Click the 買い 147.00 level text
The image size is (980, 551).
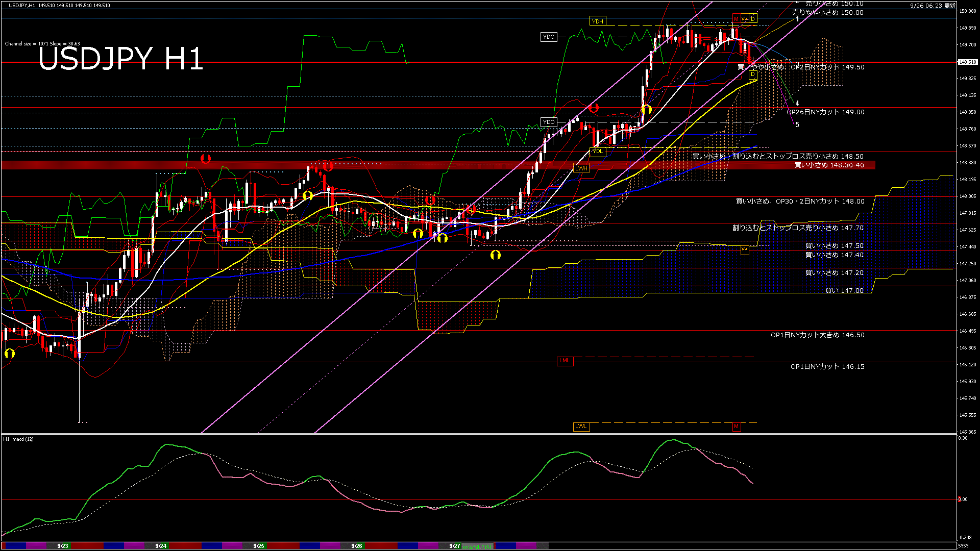tap(844, 290)
